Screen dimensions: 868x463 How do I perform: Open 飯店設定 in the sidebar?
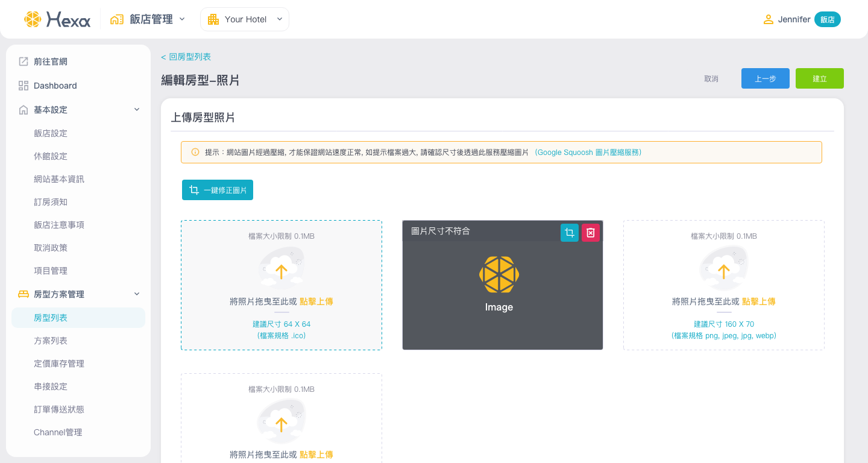[x=51, y=133]
